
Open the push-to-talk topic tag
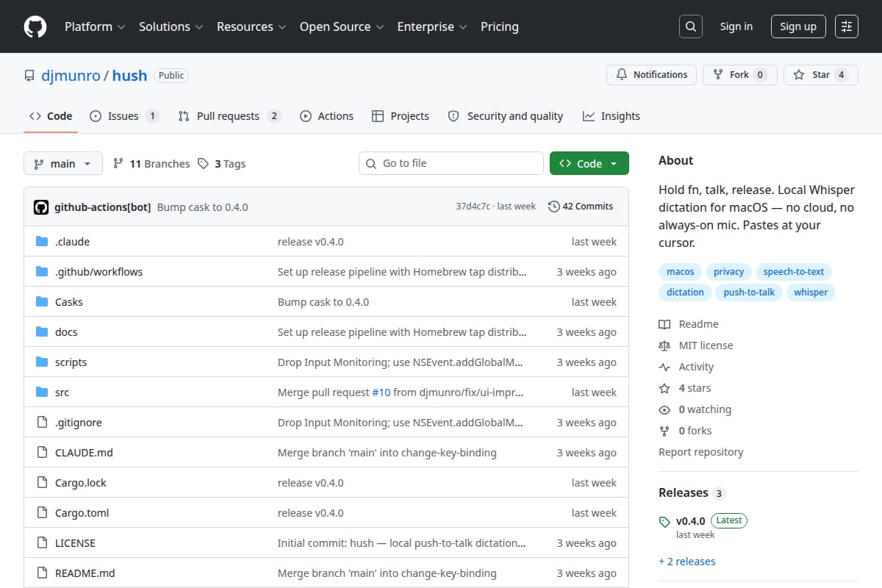(x=749, y=293)
